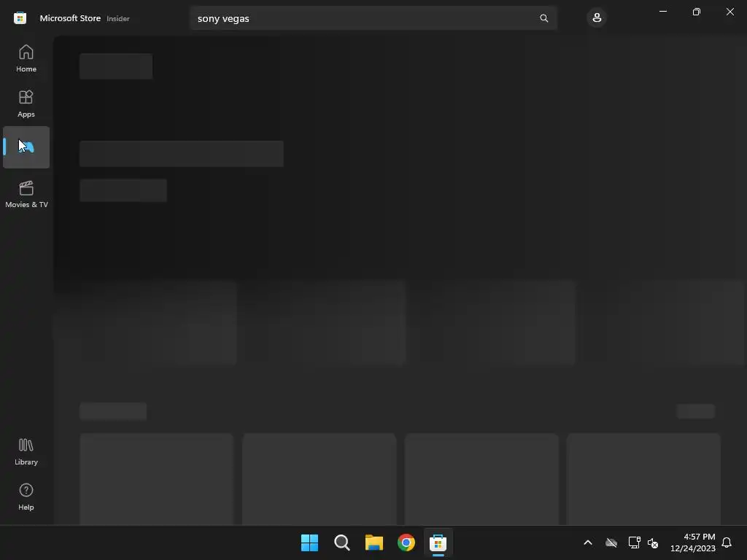The width and height of the screenshot is (747, 560).
Task: Minimize the Microsoft Store window
Action: [662, 12]
